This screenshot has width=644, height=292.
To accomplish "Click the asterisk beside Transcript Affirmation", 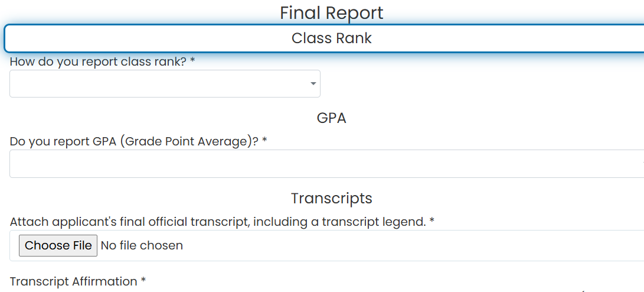I will 143,281.
